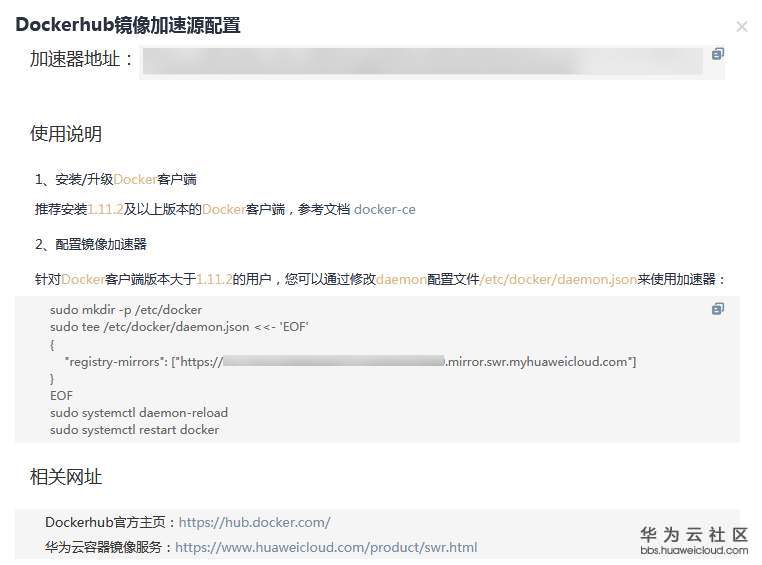Click the 'sudo mkdir -p /etc/docker' line
The width and height of the screenshot is (762, 565).
coord(126,309)
